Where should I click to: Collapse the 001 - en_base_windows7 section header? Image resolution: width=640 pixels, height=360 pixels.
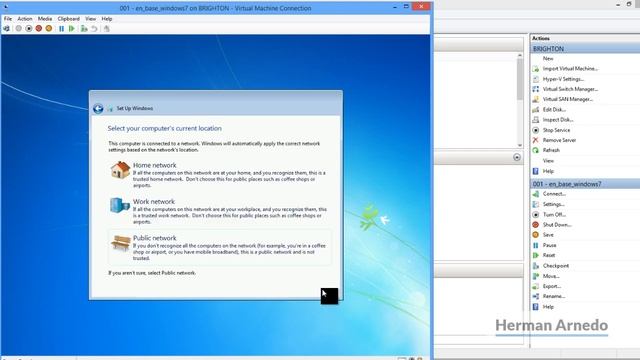tap(585, 184)
